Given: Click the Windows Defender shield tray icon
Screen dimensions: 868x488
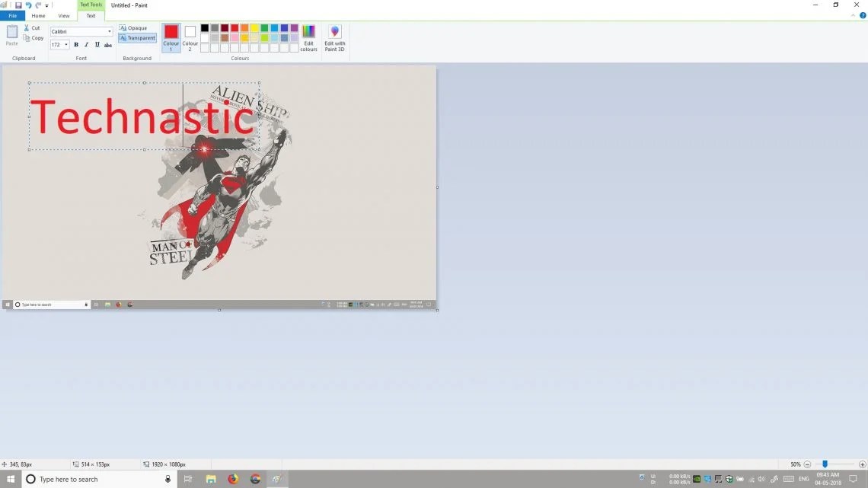Looking at the screenshot, I should pos(729,479).
